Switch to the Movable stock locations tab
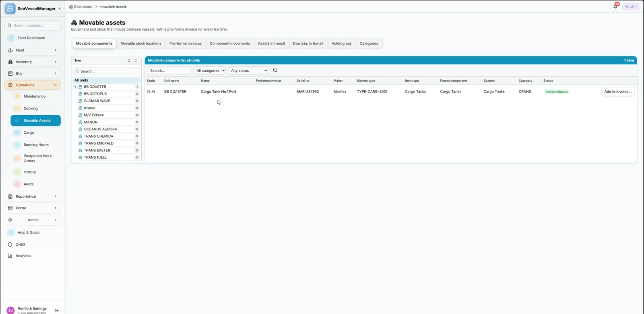The width and height of the screenshot is (644, 314). [141, 43]
